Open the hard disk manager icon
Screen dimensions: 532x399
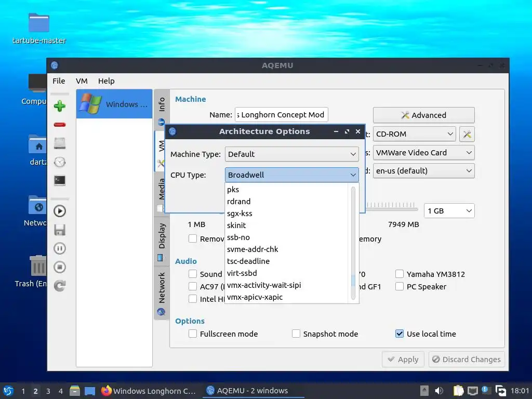pos(60,143)
